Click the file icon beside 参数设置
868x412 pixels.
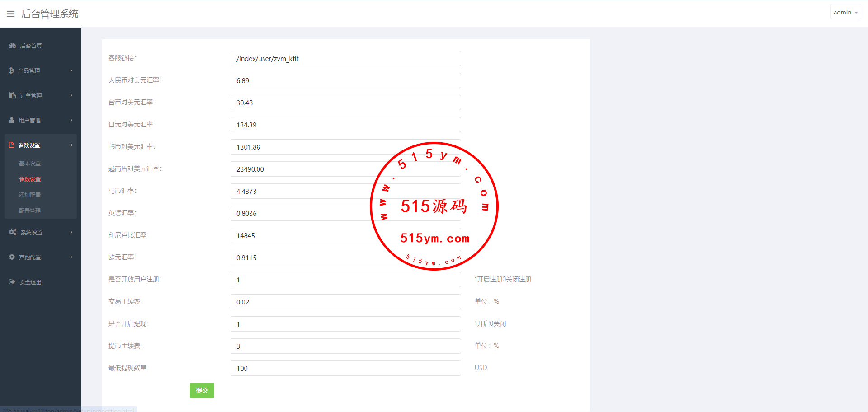12,145
